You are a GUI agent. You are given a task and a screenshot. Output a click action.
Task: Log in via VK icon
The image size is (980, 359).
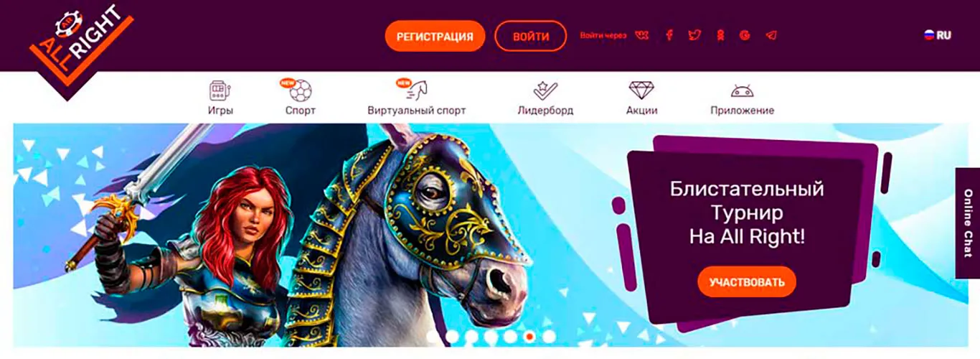pos(641,35)
